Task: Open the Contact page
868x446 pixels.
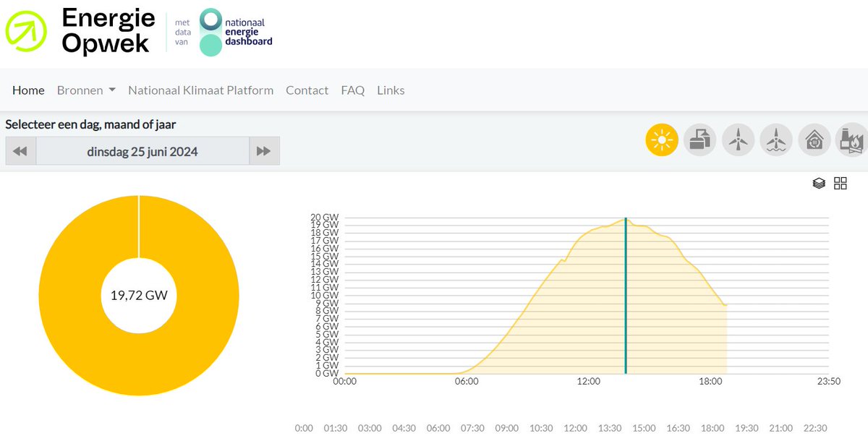Action: 307,90
